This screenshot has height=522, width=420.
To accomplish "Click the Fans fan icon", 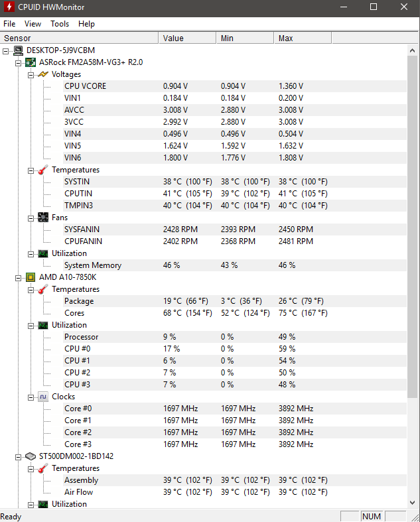I will pos(43,218).
